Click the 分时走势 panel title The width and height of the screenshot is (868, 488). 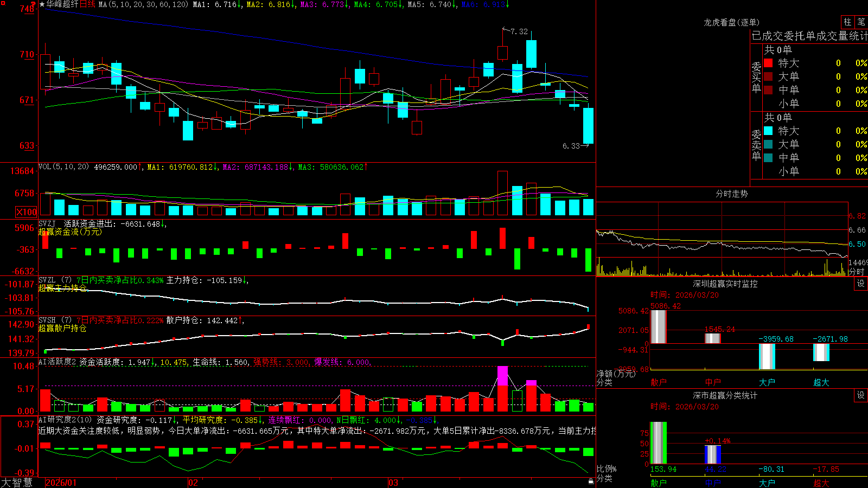tap(731, 194)
